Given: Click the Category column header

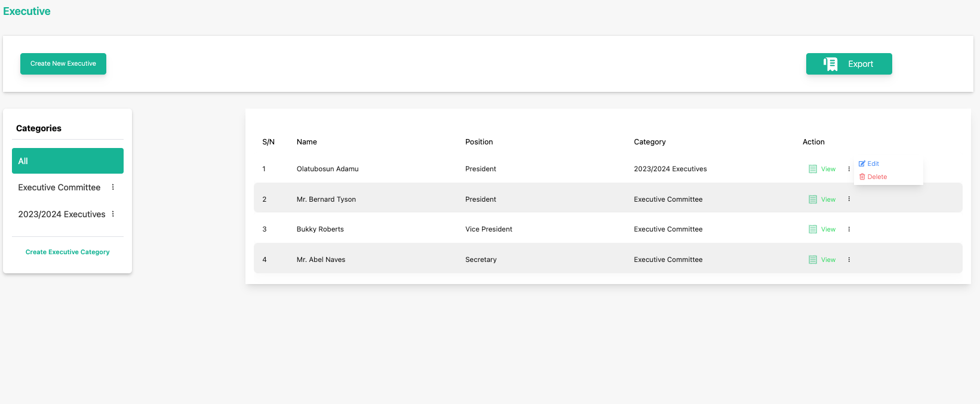Looking at the screenshot, I should tap(650, 142).
